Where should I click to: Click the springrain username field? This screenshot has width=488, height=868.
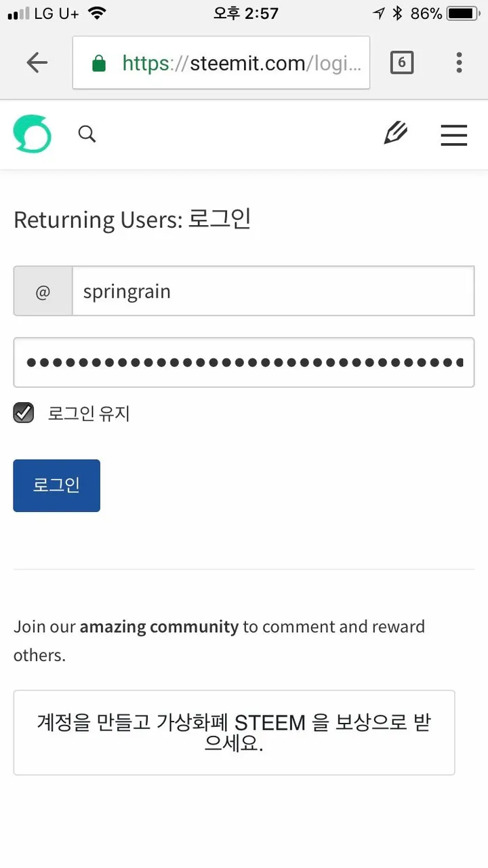[x=272, y=292]
